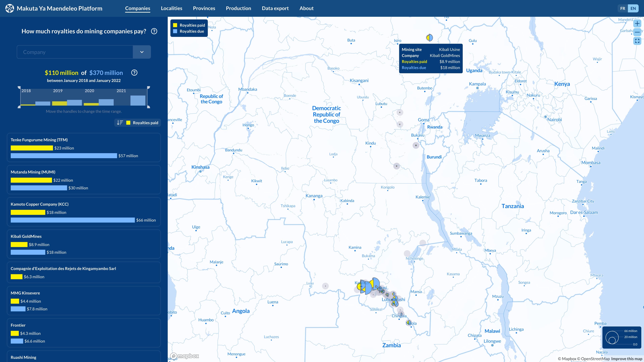Open the Data export tab

click(x=275, y=8)
